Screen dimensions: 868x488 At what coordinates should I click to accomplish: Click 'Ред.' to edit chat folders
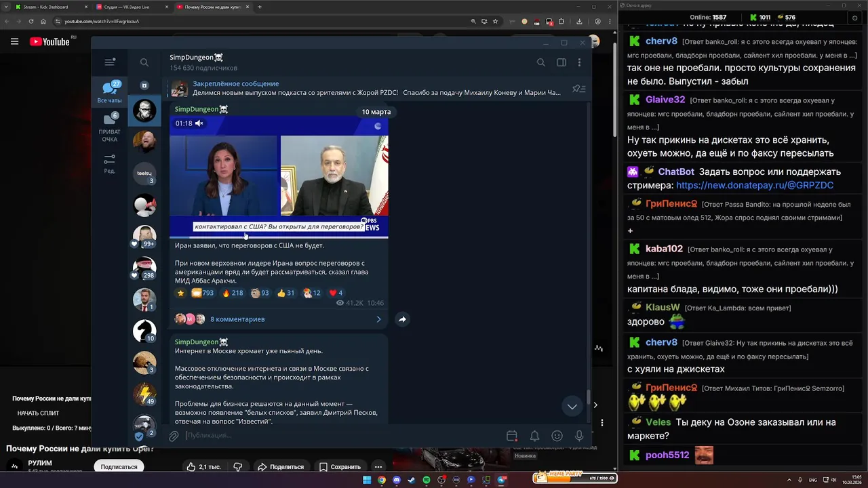109,163
